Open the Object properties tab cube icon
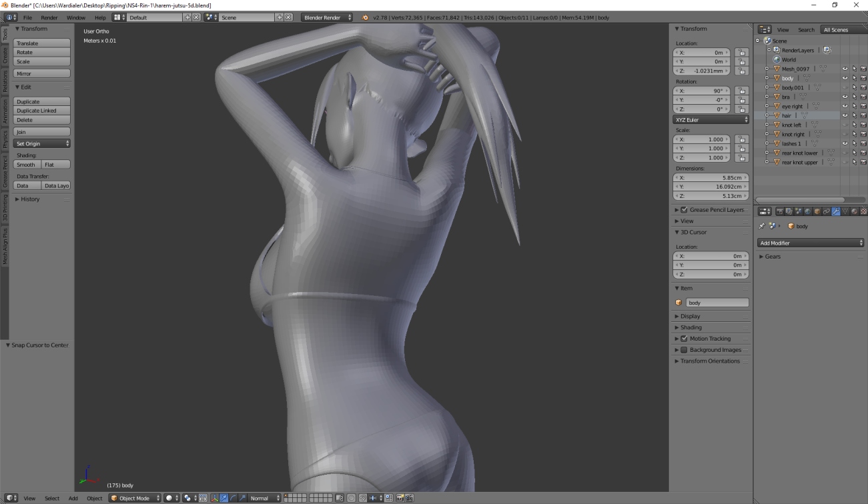 (817, 211)
